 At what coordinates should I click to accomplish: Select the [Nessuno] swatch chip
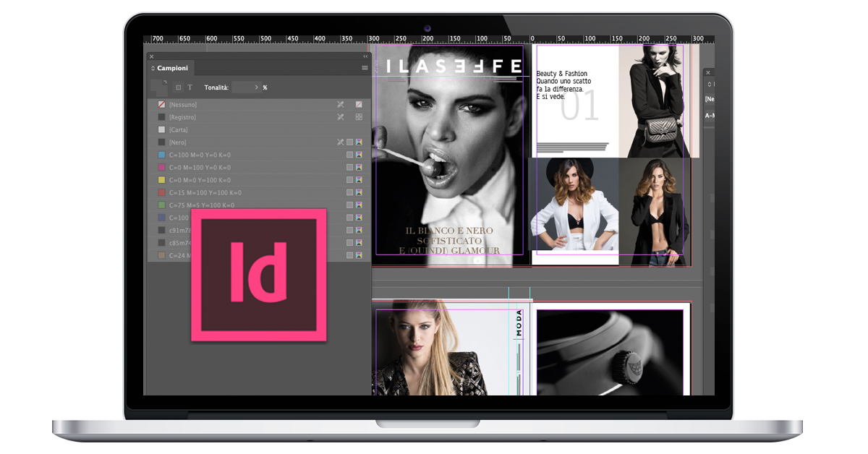coord(162,105)
